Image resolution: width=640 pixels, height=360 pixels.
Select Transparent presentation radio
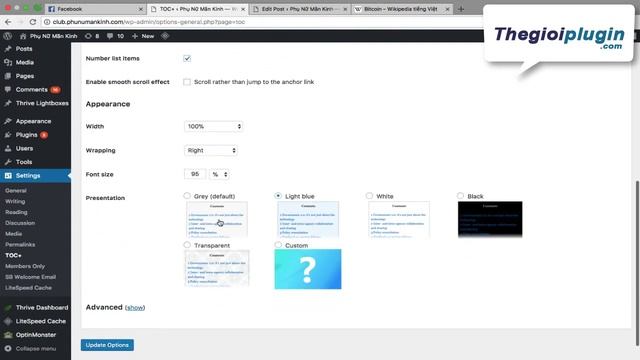pyautogui.click(x=187, y=245)
